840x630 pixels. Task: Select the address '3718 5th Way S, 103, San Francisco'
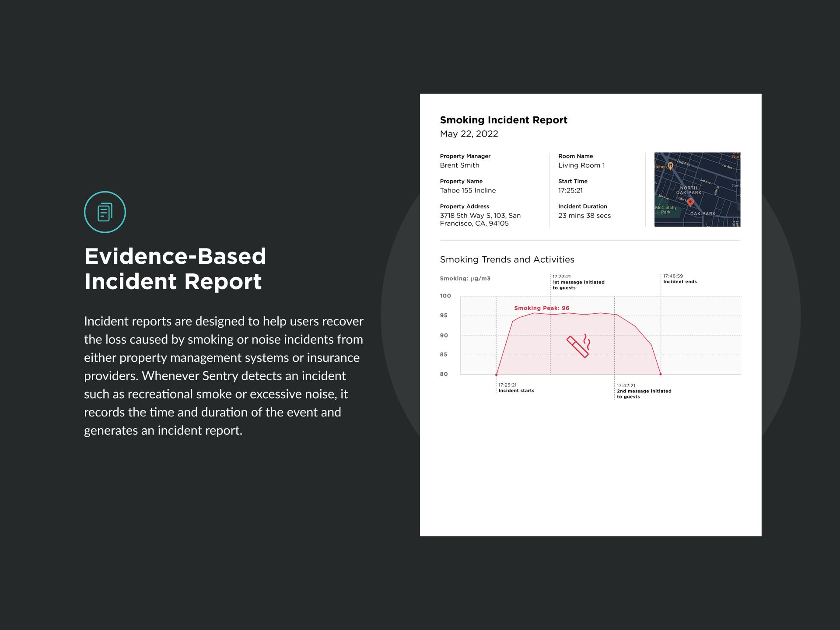(x=480, y=220)
